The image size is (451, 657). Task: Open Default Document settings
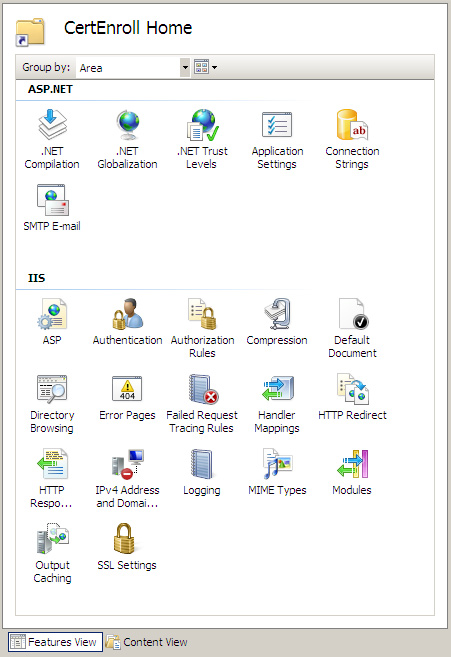[352, 328]
